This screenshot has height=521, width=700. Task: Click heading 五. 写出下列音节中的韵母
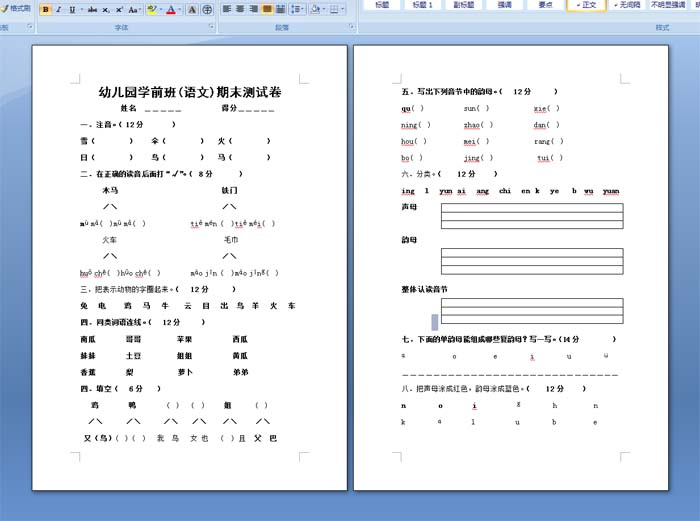pos(449,92)
